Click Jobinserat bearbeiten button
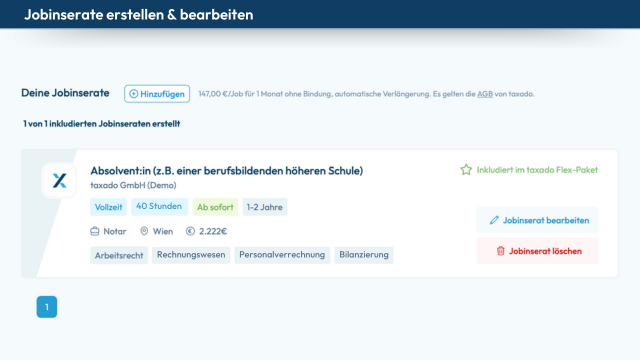Image resolution: width=640 pixels, height=360 pixels. (x=537, y=220)
